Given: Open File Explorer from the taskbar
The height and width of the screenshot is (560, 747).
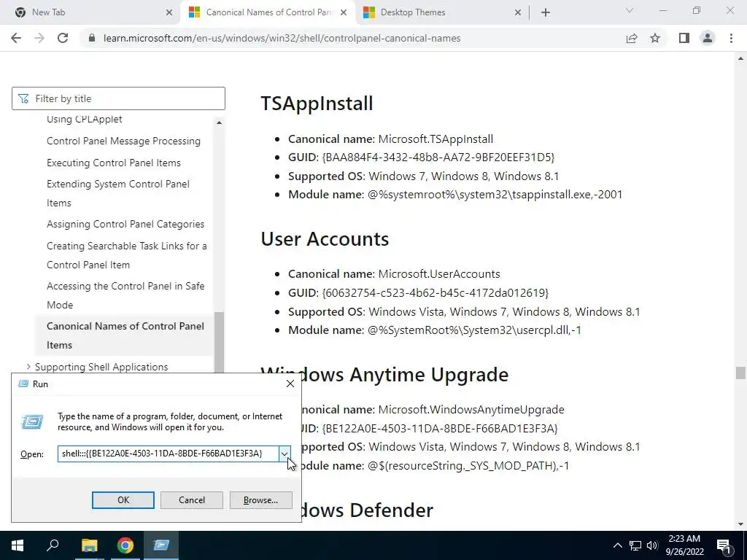Looking at the screenshot, I should [89, 545].
